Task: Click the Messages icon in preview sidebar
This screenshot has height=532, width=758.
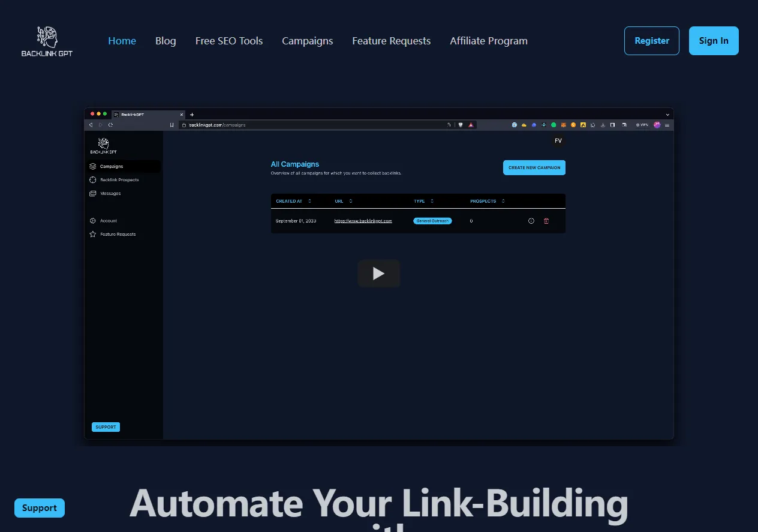Action: click(x=93, y=194)
